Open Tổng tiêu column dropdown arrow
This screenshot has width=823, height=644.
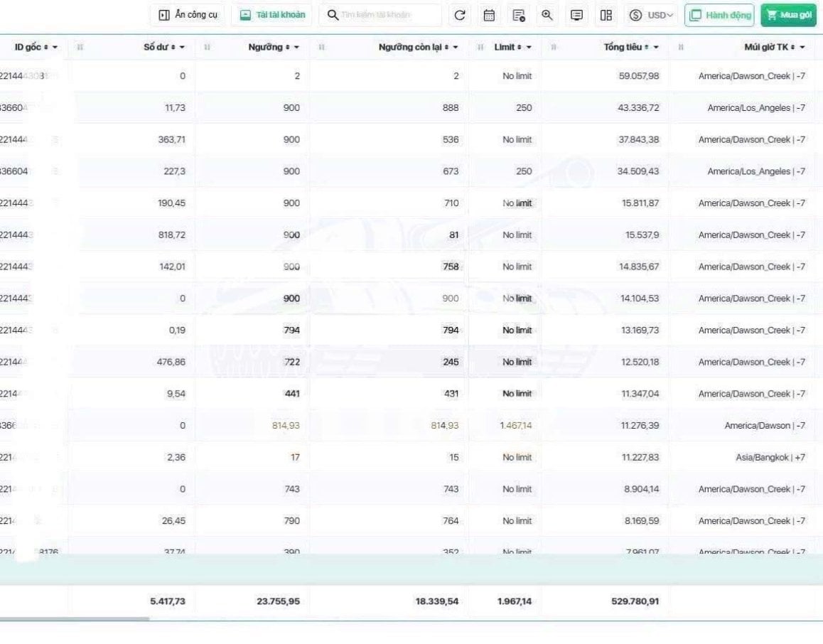coord(656,47)
